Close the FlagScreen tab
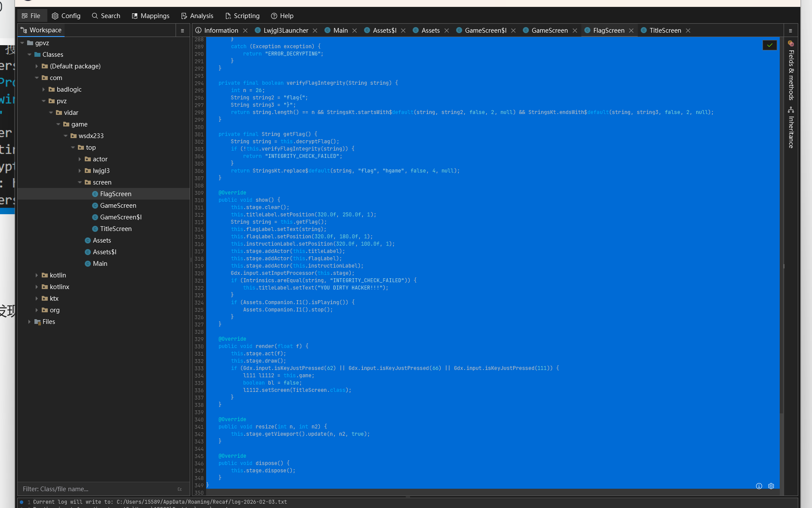The height and width of the screenshot is (508, 812). click(x=631, y=31)
